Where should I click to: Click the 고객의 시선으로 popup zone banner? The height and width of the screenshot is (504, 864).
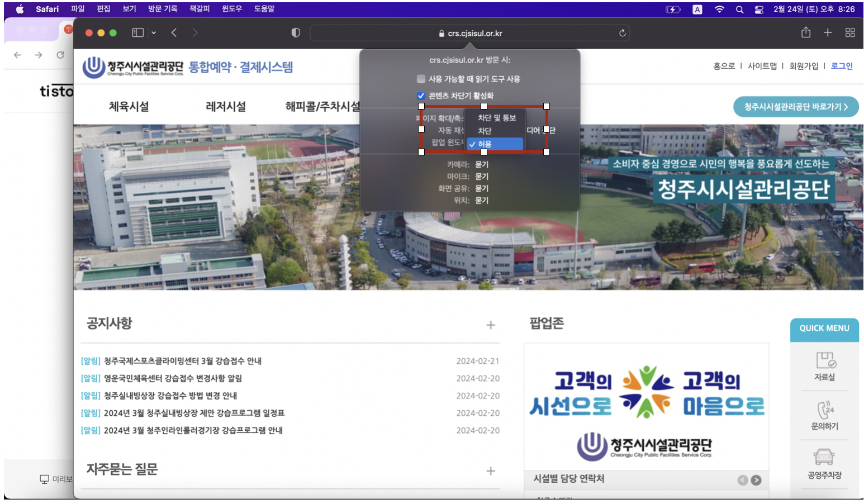(647, 407)
